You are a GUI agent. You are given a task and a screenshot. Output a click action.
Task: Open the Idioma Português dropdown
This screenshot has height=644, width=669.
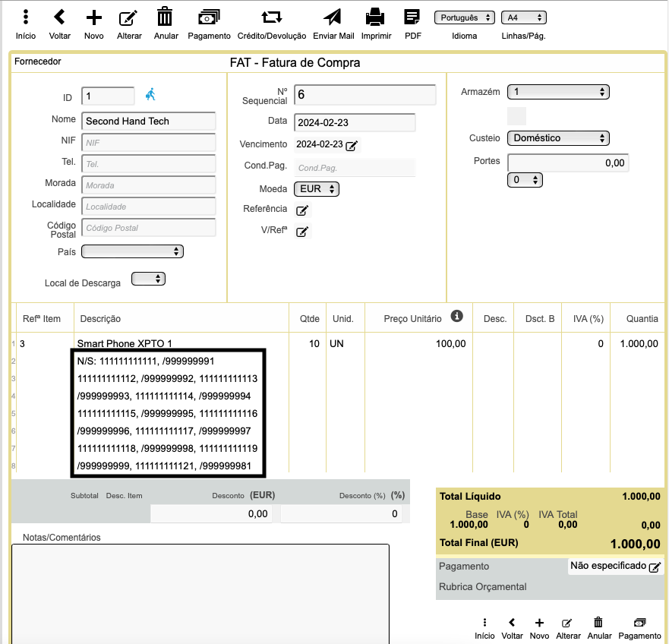[x=465, y=17]
